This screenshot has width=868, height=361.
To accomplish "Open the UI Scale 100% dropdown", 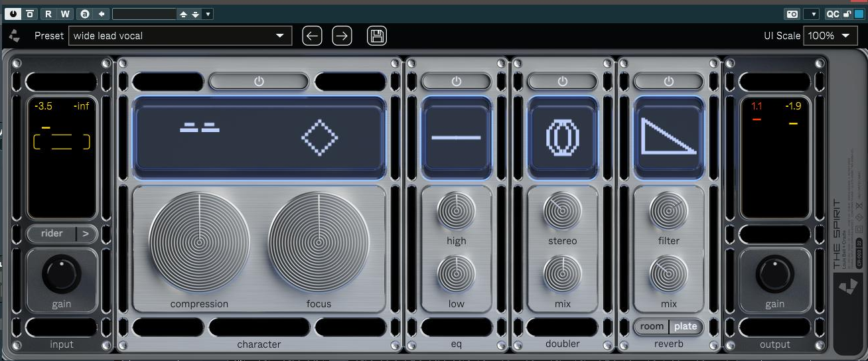I will (830, 36).
